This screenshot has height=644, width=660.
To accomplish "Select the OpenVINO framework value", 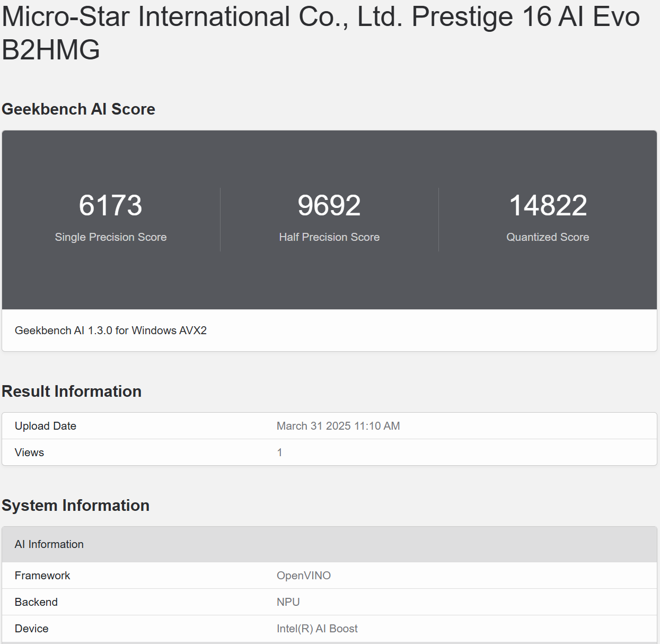I will pos(304,576).
